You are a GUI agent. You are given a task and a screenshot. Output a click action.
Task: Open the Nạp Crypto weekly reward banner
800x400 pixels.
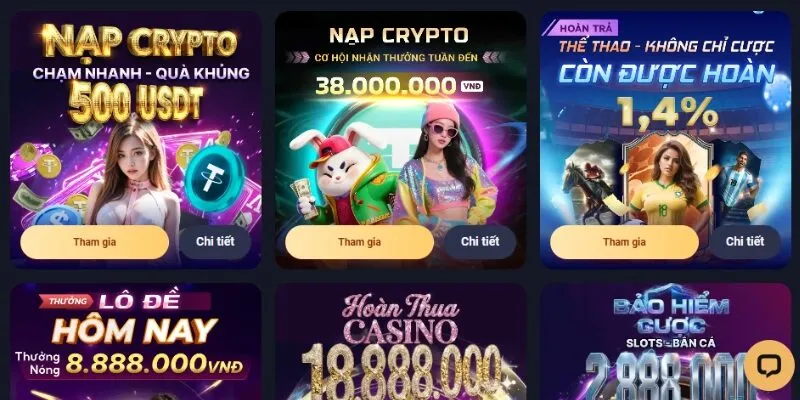tap(401, 118)
